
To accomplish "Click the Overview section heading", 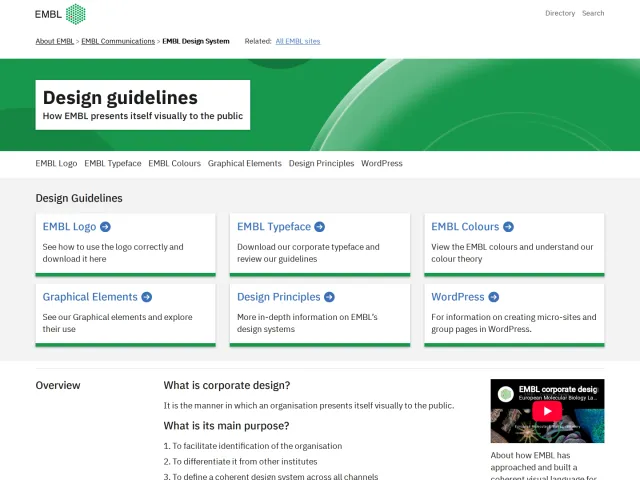I will coord(58,385).
